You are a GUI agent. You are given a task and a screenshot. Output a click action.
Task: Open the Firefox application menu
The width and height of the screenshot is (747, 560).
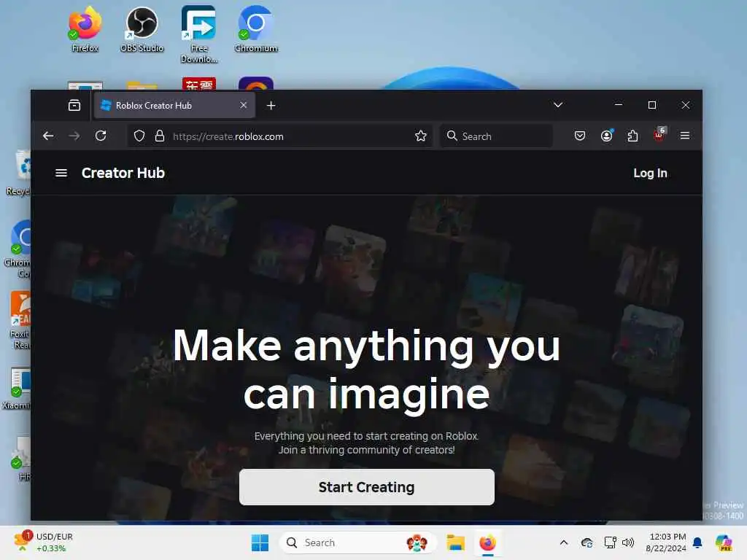click(x=685, y=136)
